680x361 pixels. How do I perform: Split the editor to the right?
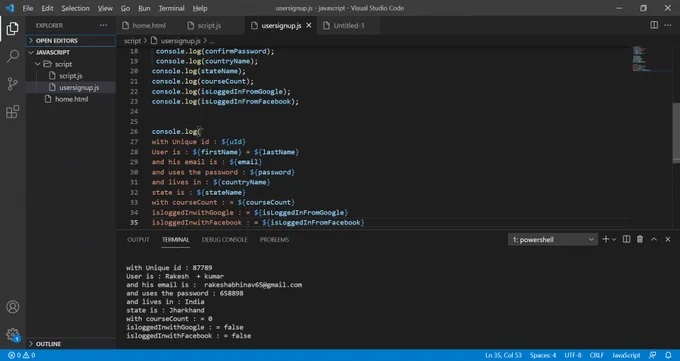click(654, 25)
